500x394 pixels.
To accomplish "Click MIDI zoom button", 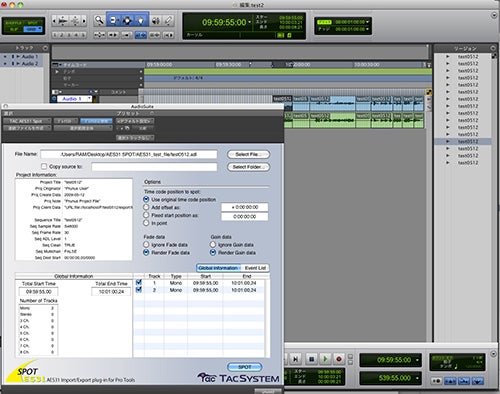I will (75, 21).
